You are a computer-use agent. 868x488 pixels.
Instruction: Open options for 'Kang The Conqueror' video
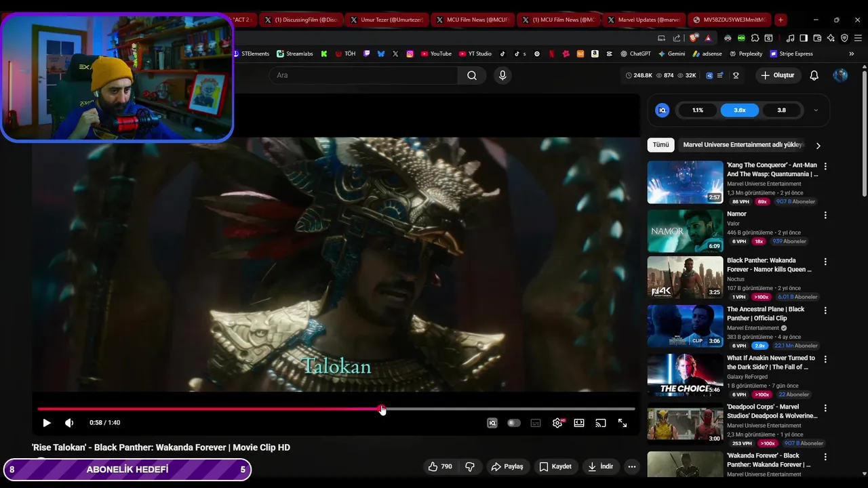pyautogui.click(x=825, y=166)
